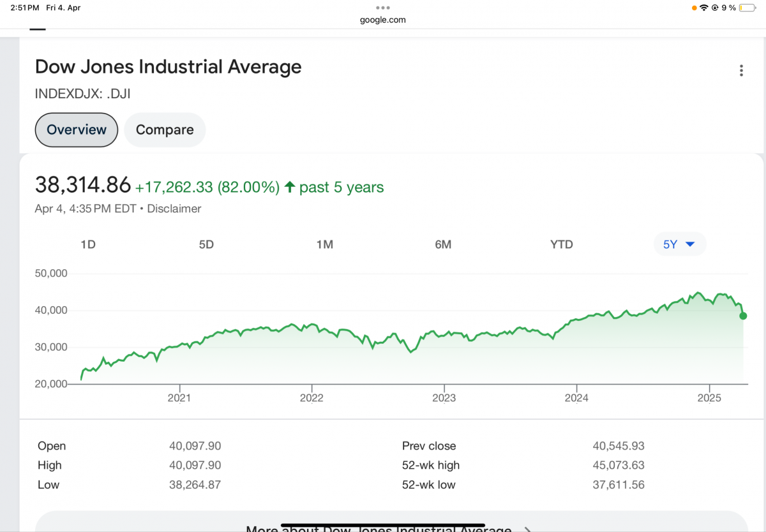766x532 pixels.
Task: Select the Compare tab
Action: pyautogui.click(x=165, y=129)
